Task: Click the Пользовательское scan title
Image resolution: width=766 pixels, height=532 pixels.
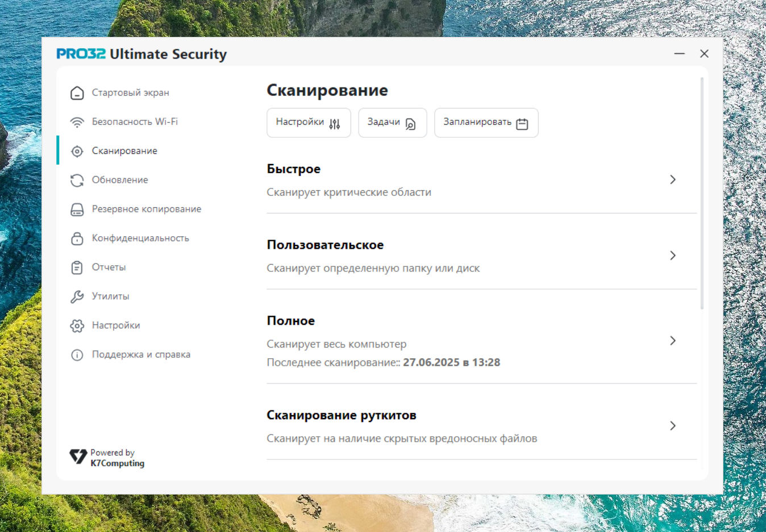Action: tap(325, 245)
